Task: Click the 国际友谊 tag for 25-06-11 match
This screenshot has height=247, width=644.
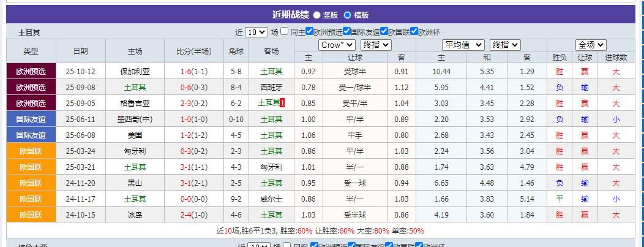Action: click(x=31, y=119)
